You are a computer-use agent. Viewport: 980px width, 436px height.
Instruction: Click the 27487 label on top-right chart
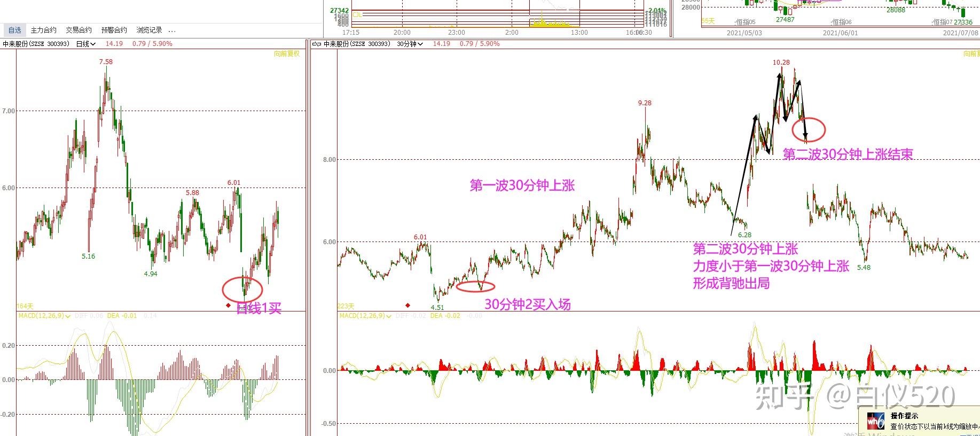coord(785,20)
